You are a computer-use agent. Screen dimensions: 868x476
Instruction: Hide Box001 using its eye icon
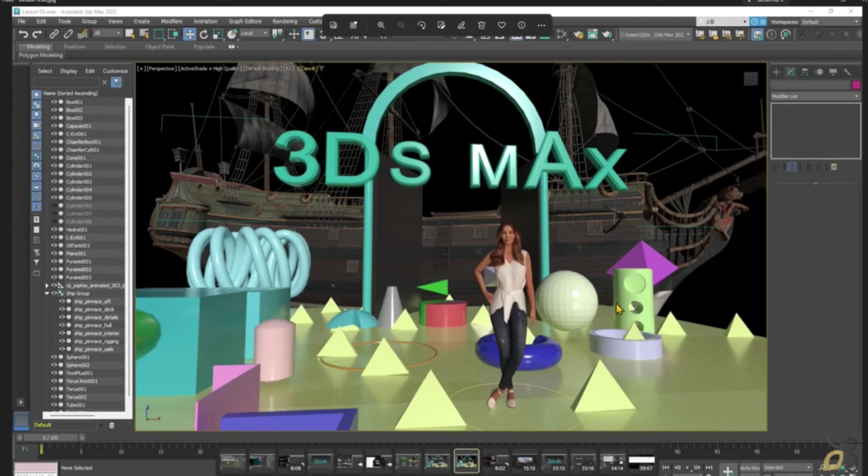click(x=54, y=102)
